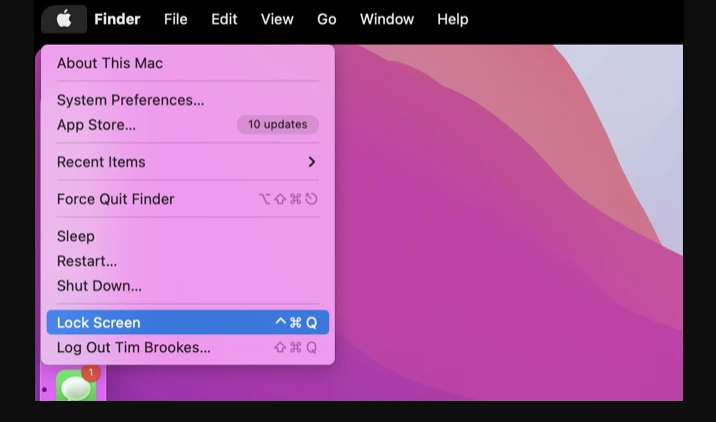Open the Help menu

click(x=453, y=19)
